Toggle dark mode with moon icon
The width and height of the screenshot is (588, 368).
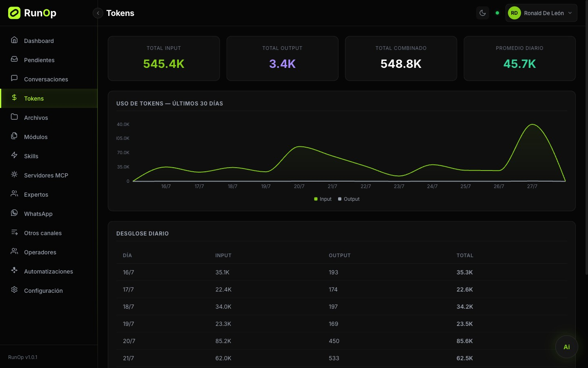pyautogui.click(x=483, y=13)
